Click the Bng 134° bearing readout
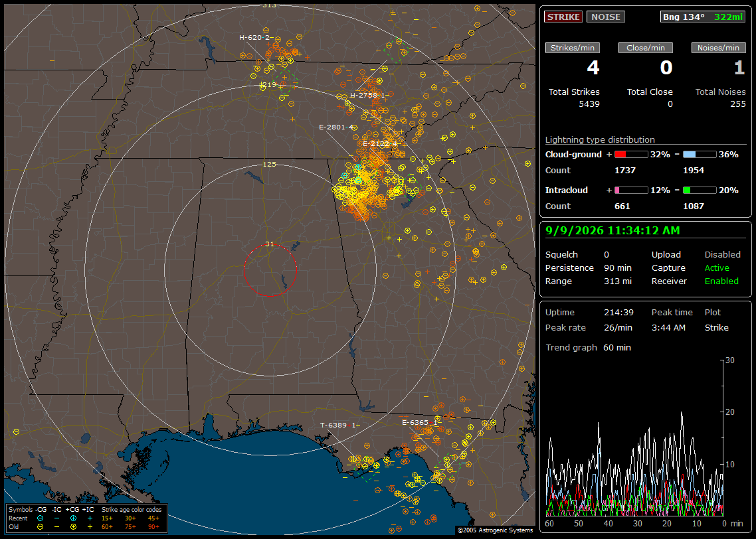 (683, 17)
